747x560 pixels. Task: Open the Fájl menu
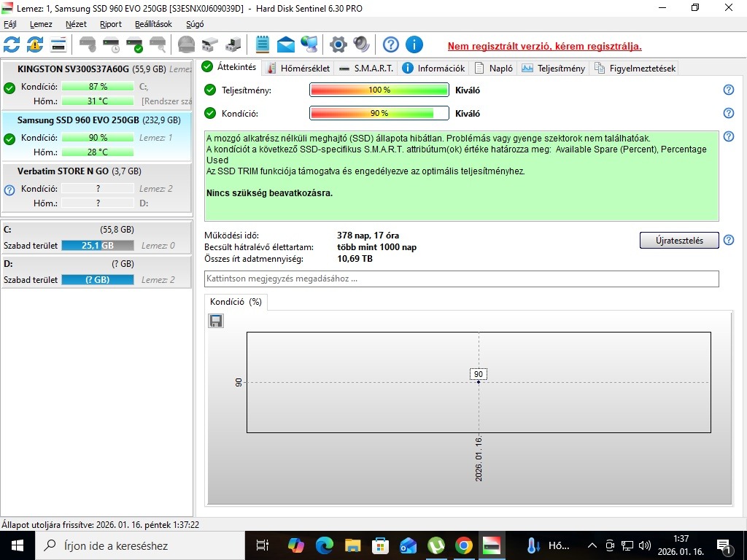coord(10,24)
